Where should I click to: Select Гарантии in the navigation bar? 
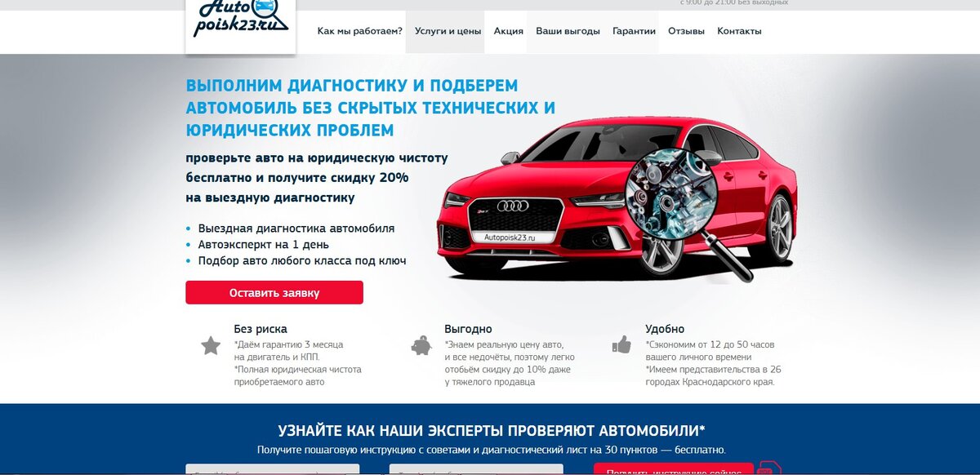(x=635, y=31)
